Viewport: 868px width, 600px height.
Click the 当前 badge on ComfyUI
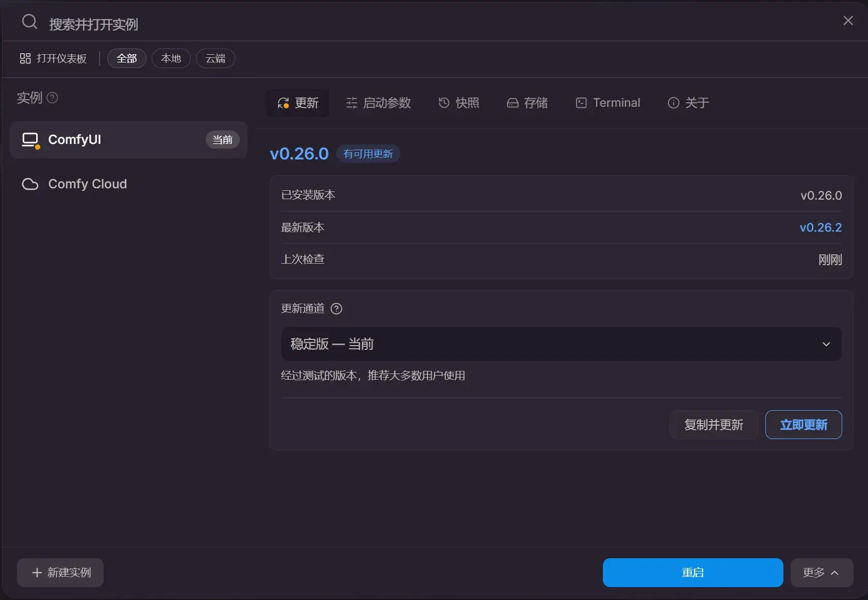tap(222, 139)
